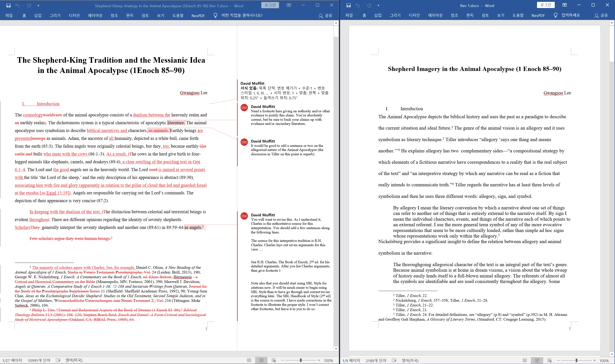Click 영어(미국) language in right status bar
The height and width of the screenshot is (364, 615).
410,360
